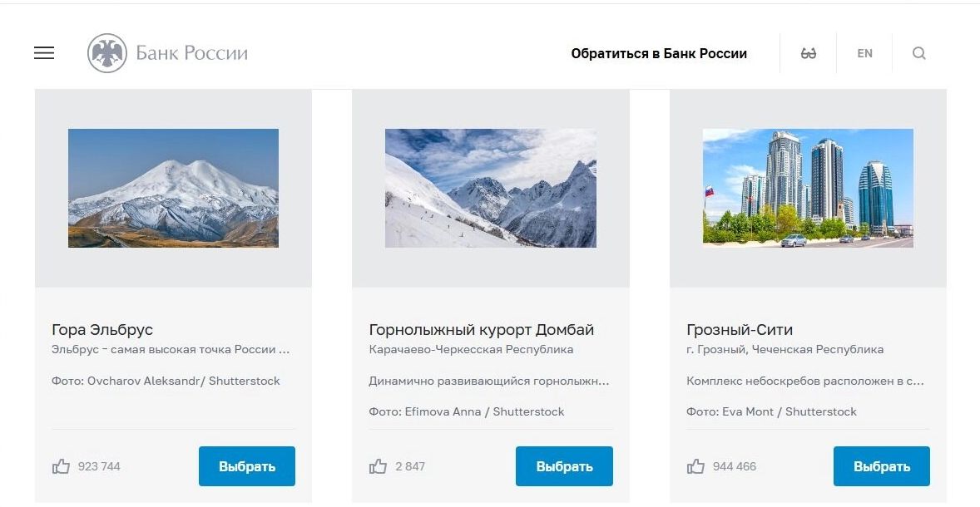Toggle the visually impaired glasses icon
Screen dimensions: 980x507
click(x=808, y=53)
